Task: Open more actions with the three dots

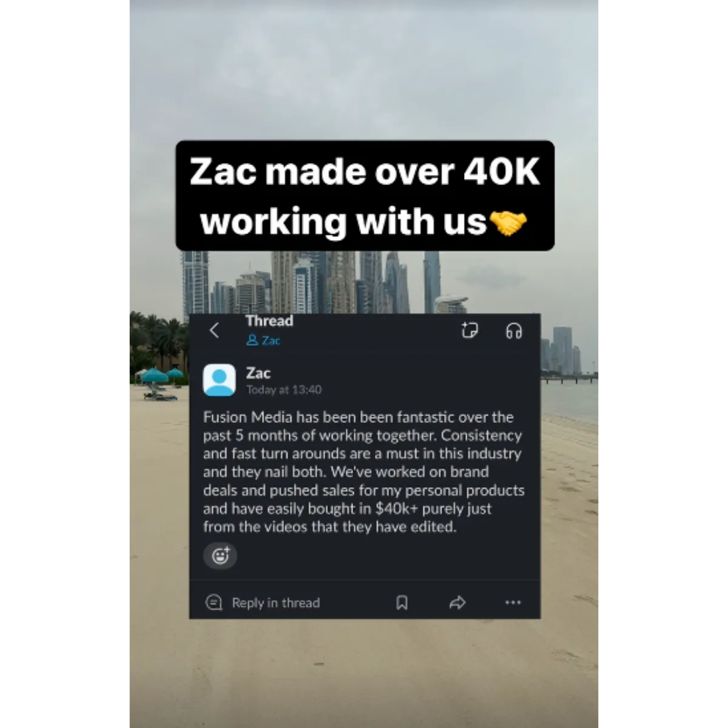Action: (513, 602)
